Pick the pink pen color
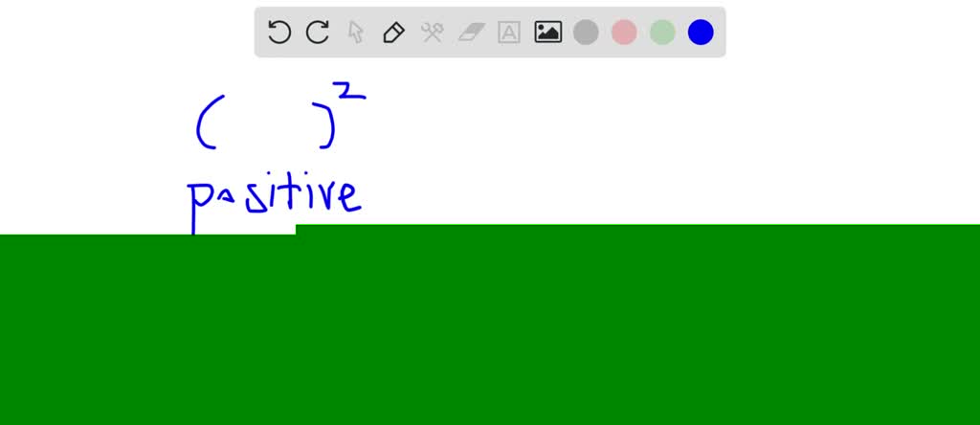Screen dimensions: 980x425 pyautogui.click(x=624, y=32)
